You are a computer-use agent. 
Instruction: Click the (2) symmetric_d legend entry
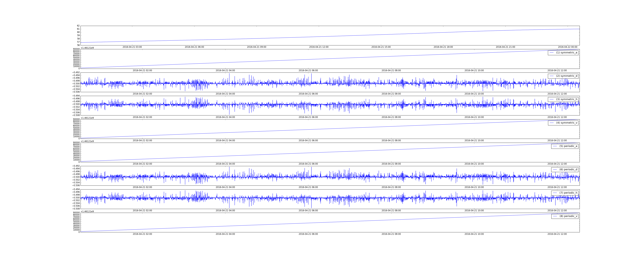click(563, 76)
